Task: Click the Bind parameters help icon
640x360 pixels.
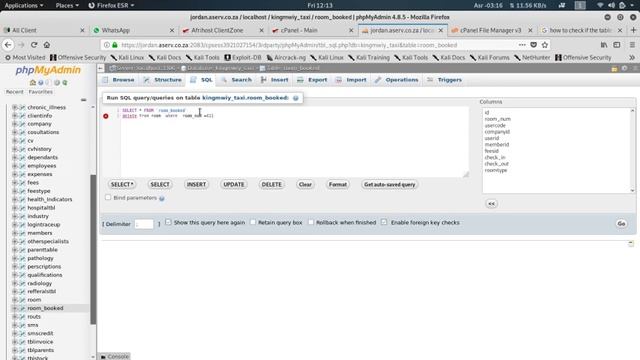Action: [162, 198]
